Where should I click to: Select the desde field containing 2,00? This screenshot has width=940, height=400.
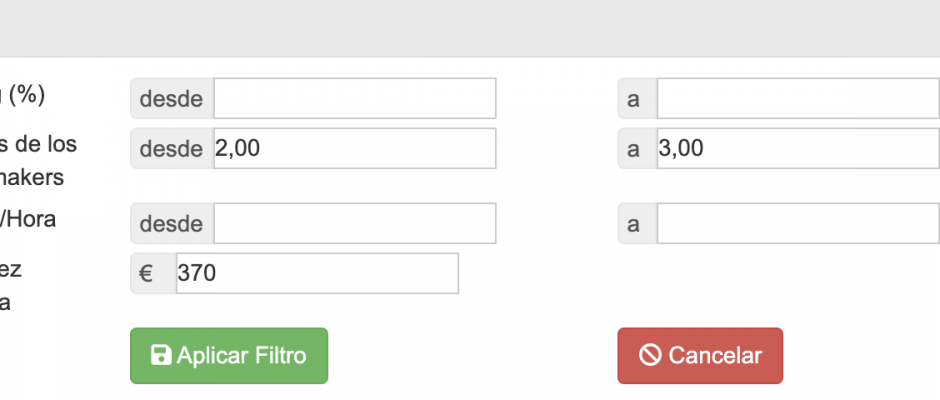[x=355, y=148]
